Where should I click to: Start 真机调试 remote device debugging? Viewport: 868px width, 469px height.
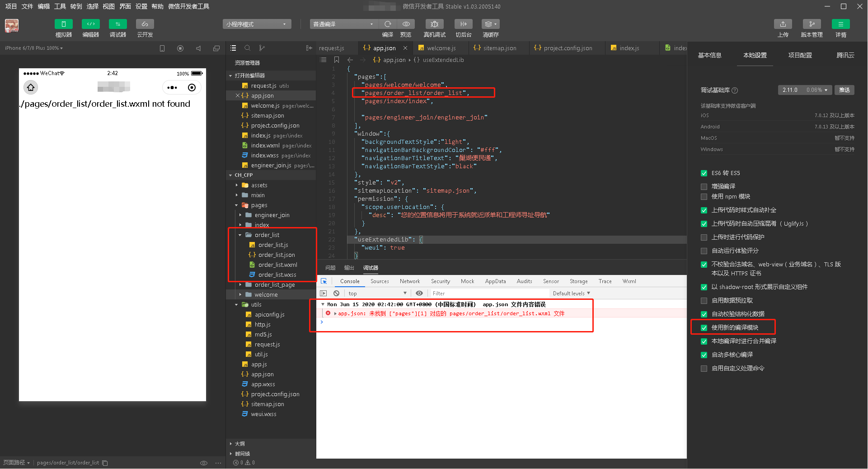pos(435,24)
